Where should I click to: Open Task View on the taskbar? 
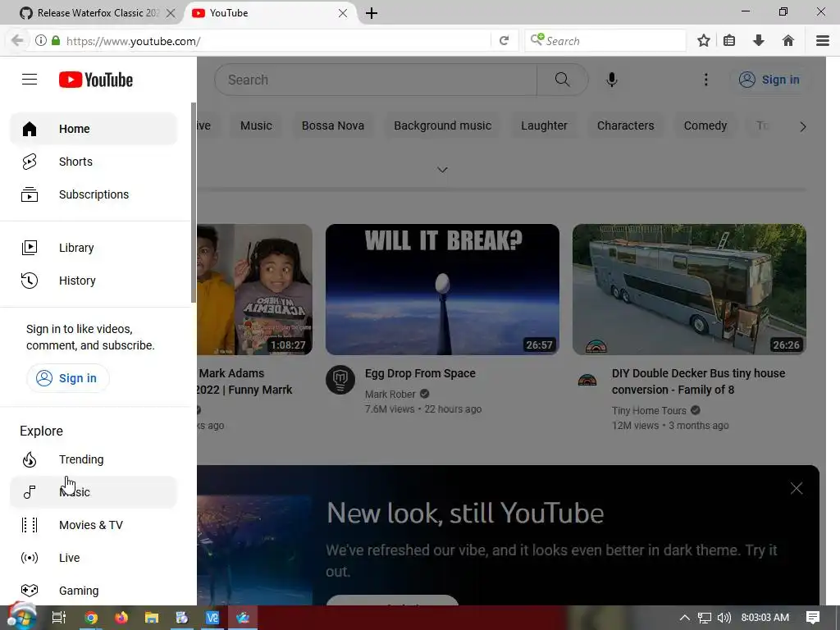pos(59,618)
